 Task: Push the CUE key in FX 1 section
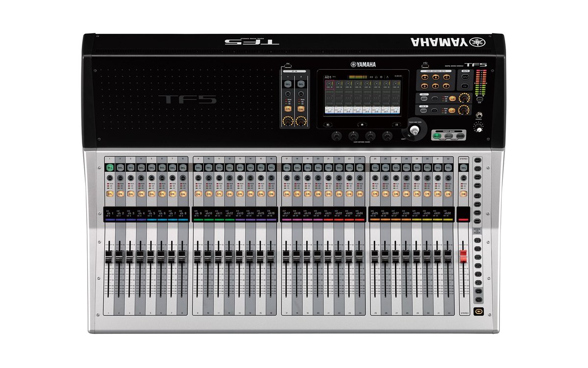click(x=435, y=99)
